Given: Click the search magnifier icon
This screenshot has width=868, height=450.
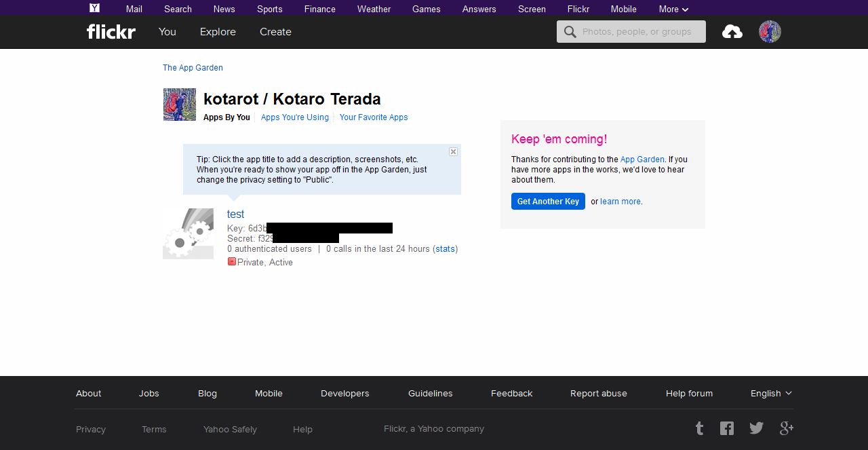Looking at the screenshot, I should (x=570, y=32).
